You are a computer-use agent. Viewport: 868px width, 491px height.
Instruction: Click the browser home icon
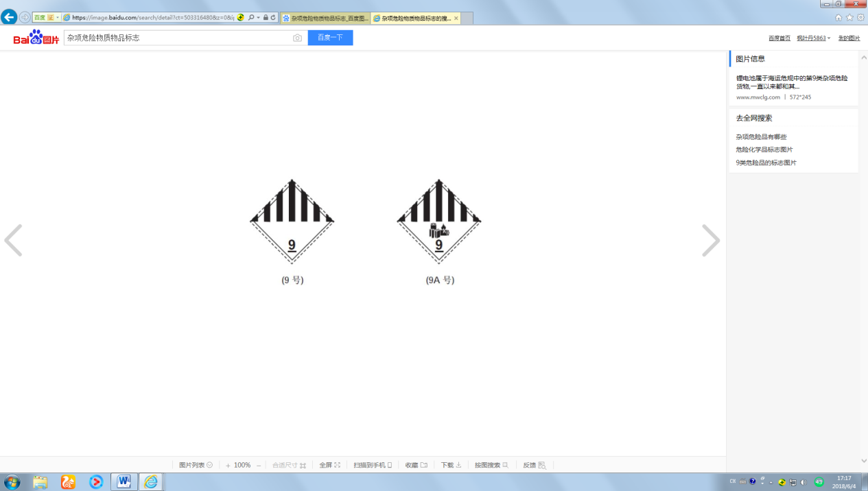[838, 17]
